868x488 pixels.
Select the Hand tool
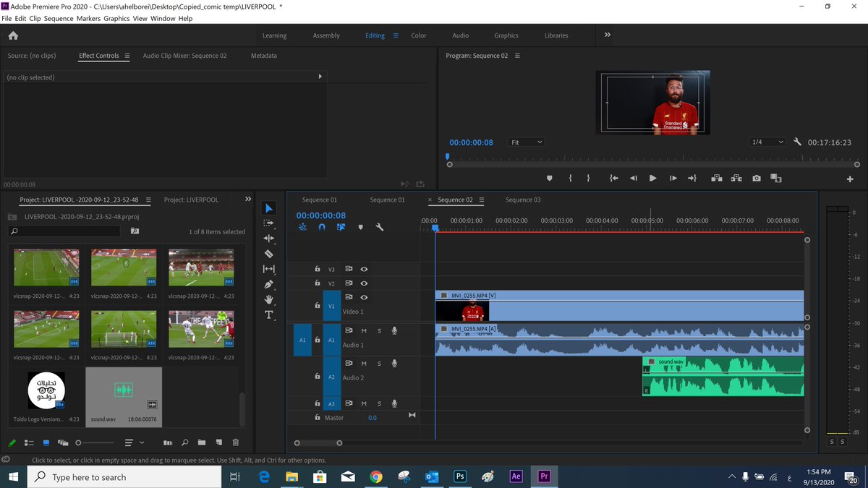pyautogui.click(x=269, y=299)
